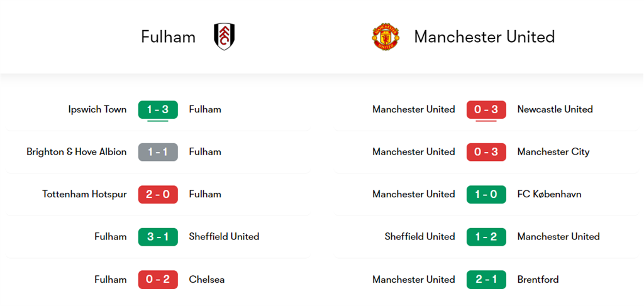Click the Brighton & Hove Albion team name
The image size is (644, 306).
pyautogui.click(x=77, y=152)
